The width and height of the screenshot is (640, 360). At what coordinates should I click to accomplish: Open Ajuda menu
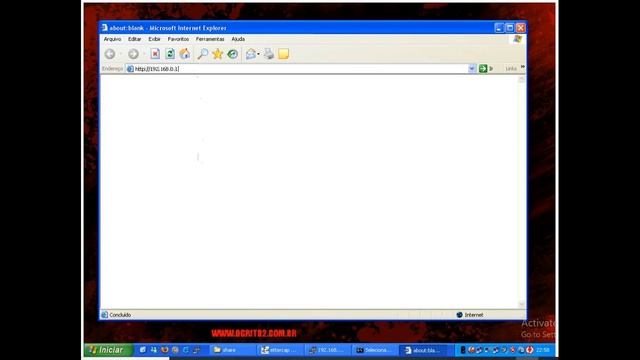tap(238, 39)
